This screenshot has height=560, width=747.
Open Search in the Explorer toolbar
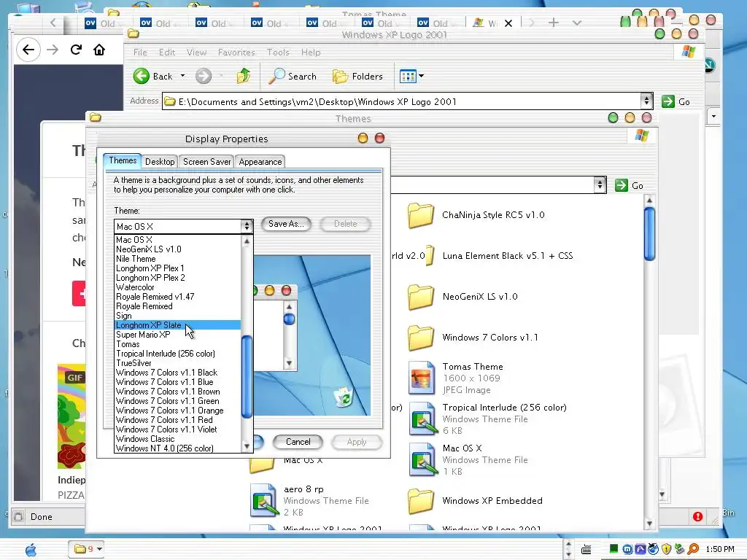(x=292, y=76)
